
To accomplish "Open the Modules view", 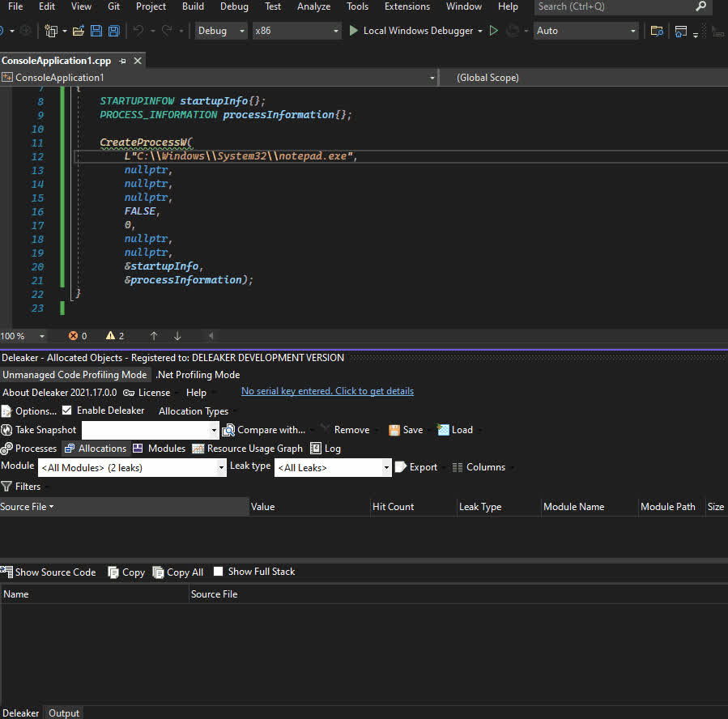I will point(159,449).
